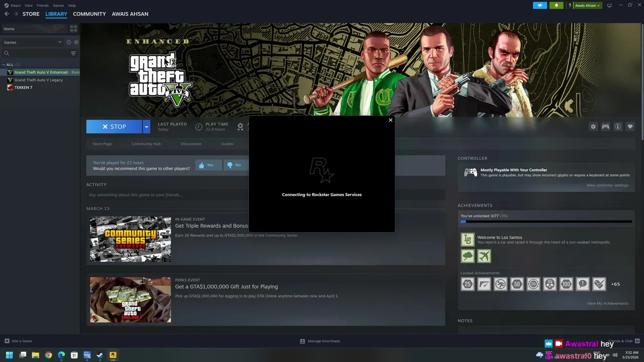Open the Community Hub link
644x362 pixels.
pyautogui.click(x=146, y=144)
